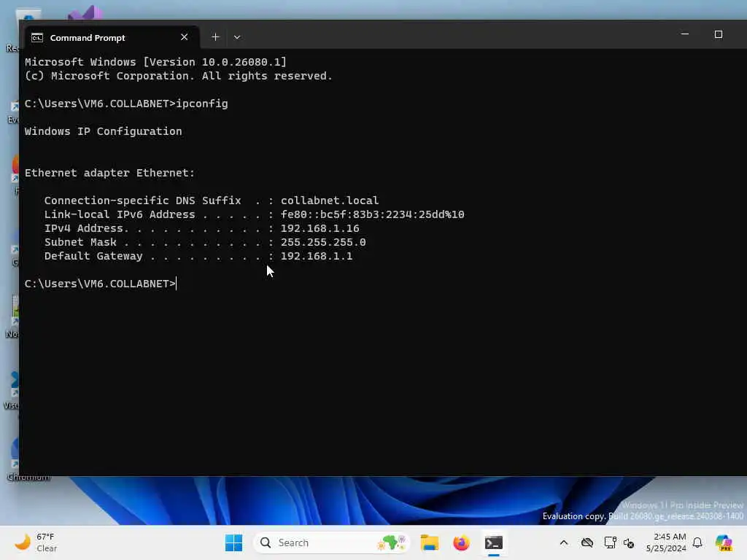This screenshot has height=560, width=747.
Task: Click the Chromium desktop shortcut
Action: (16, 459)
